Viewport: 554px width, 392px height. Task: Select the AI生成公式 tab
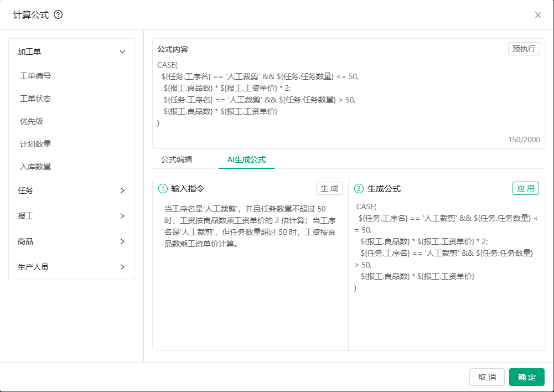coord(246,159)
